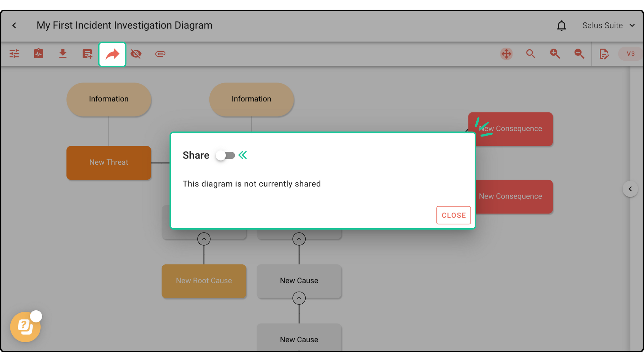Open the V3 version chip
Image resolution: width=644 pixels, height=362 pixels.
pos(630,54)
